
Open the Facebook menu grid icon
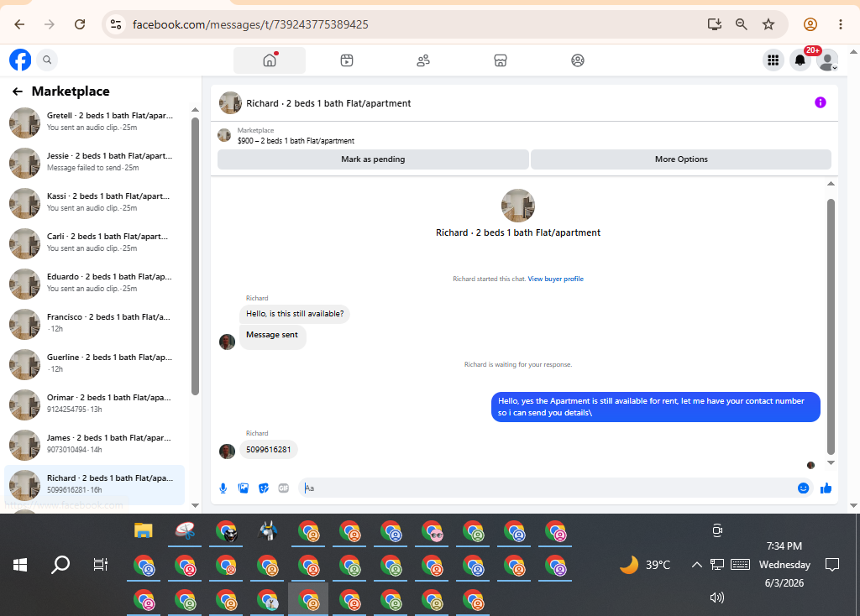coord(773,60)
